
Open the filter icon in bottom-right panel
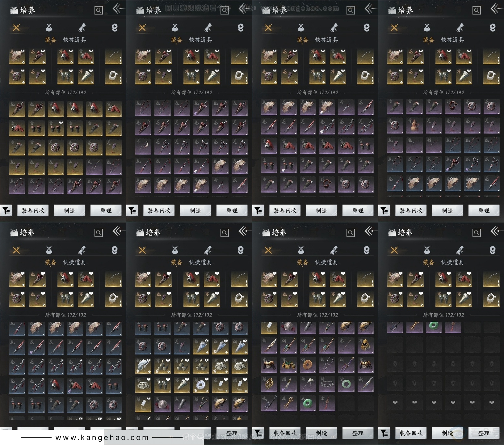[x=384, y=433]
